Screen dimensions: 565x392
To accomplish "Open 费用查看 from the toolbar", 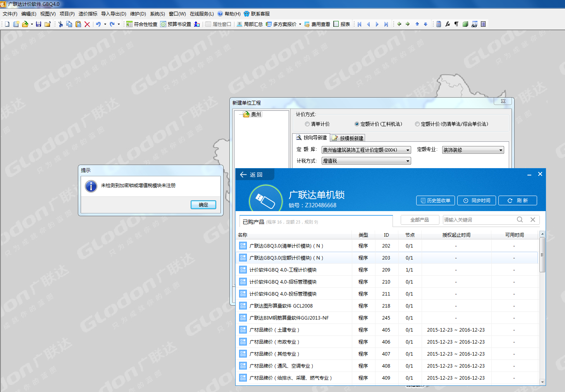I will 317,24.
